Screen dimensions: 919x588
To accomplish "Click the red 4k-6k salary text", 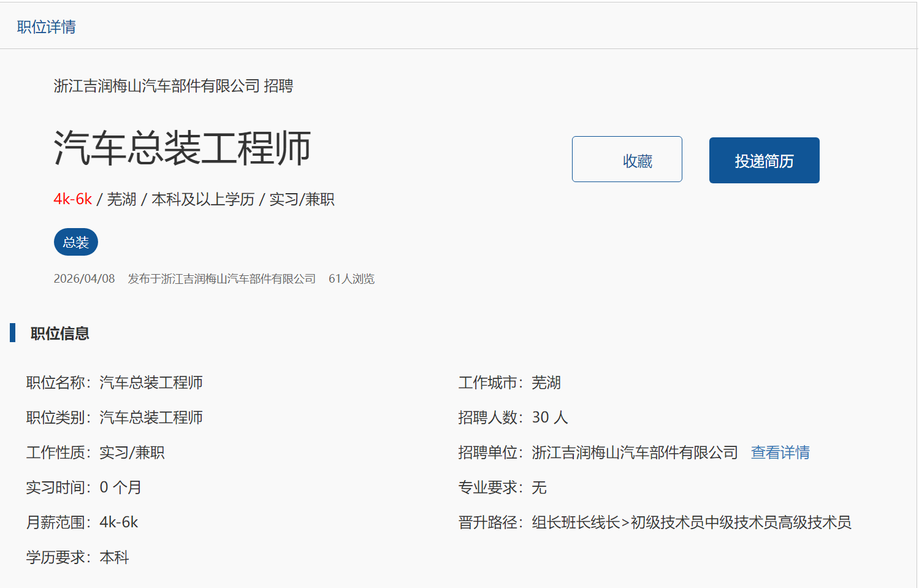I will 72,199.
